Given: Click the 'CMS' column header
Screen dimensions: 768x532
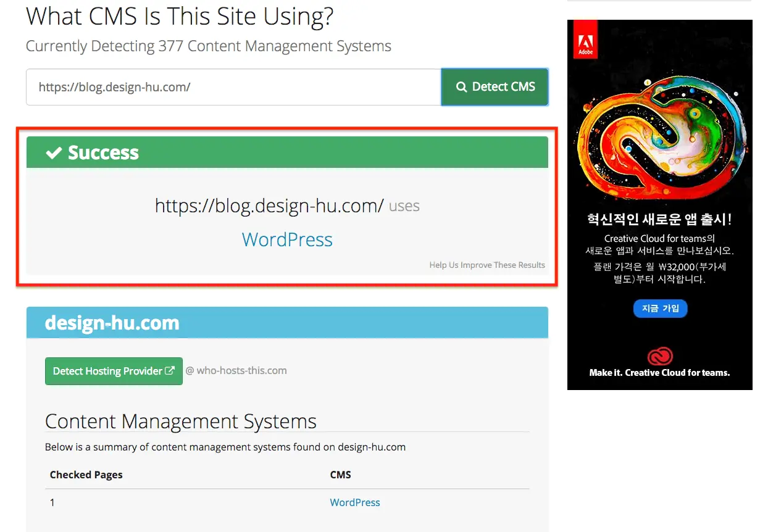Looking at the screenshot, I should [x=341, y=475].
